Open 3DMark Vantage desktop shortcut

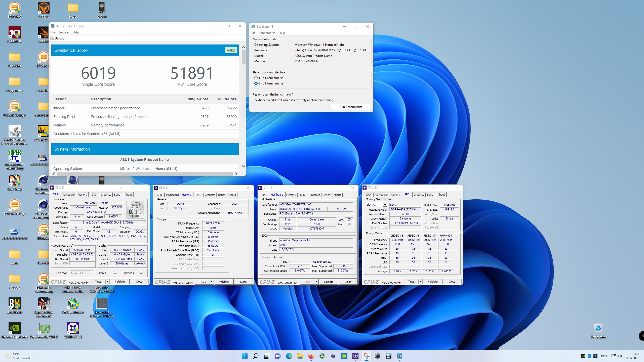[x=15, y=207]
